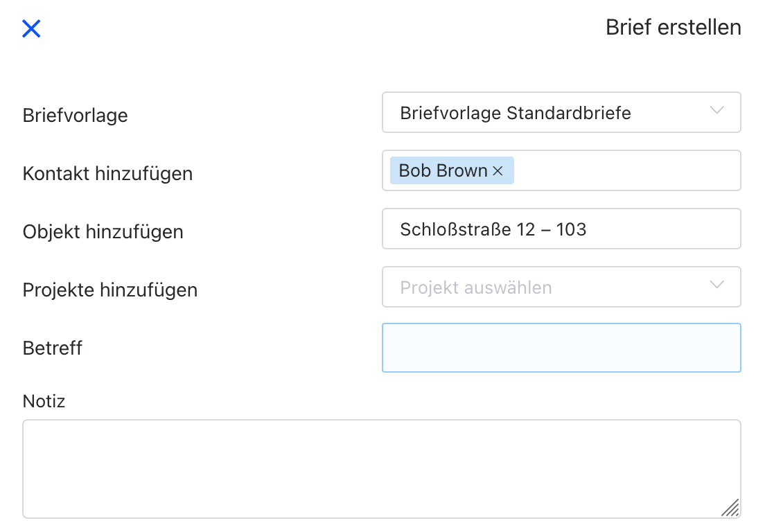
Task: Click the Objekt hinzufügen label
Action: (x=103, y=231)
